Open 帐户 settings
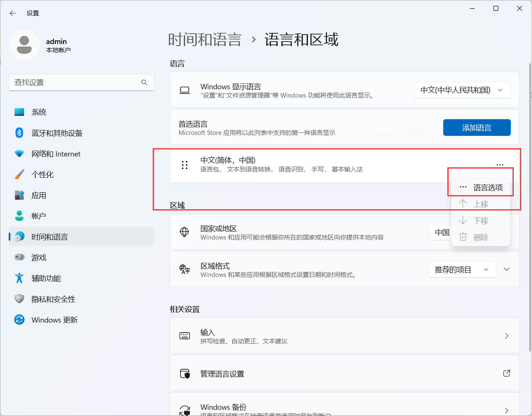This screenshot has height=416, width=532. (x=81, y=216)
